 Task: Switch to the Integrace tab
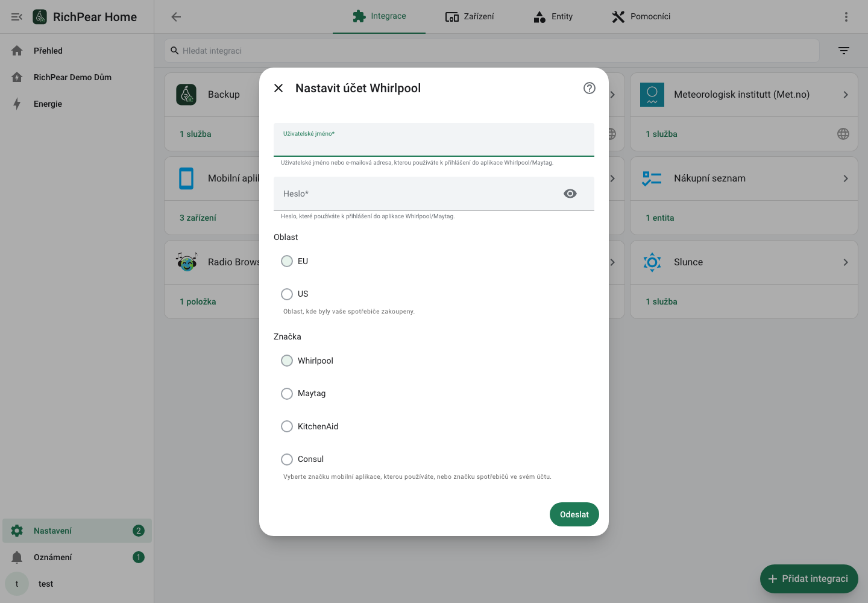click(379, 17)
